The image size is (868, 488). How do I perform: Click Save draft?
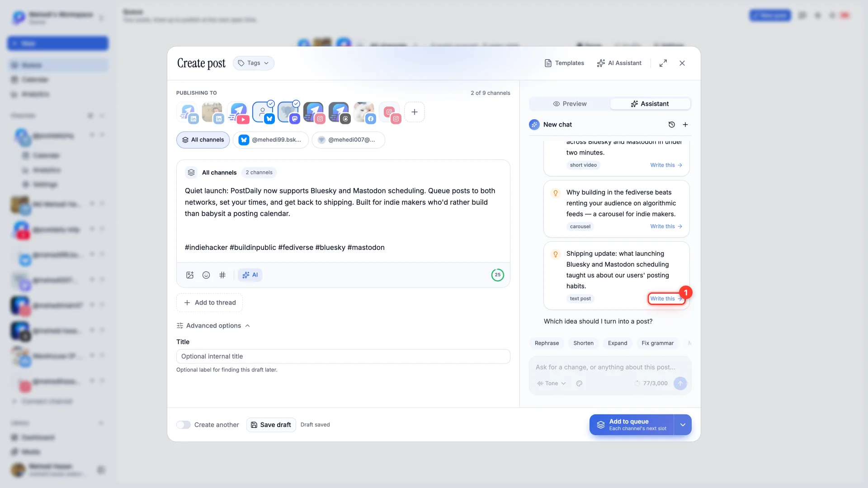coord(271,425)
